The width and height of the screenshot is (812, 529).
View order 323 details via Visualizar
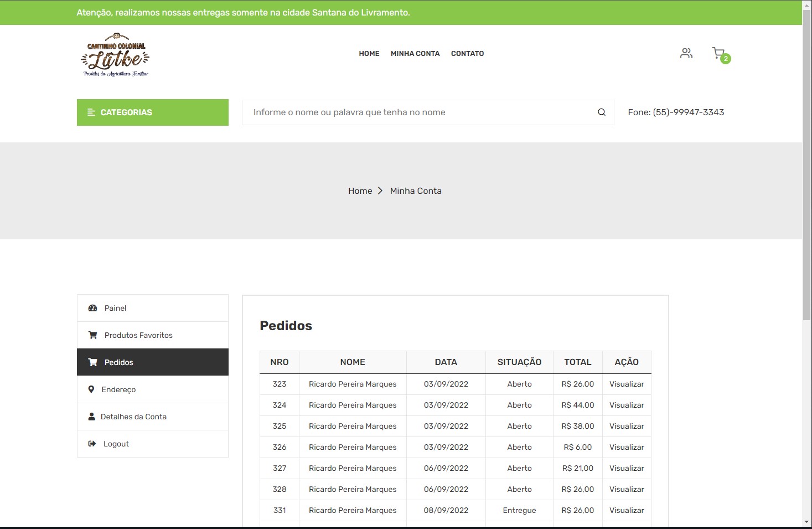click(x=627, y=384)
